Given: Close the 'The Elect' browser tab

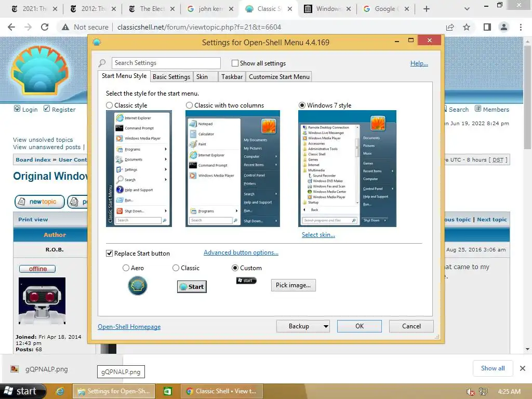Looking at the screenshot, I should (x=172, y=9).
